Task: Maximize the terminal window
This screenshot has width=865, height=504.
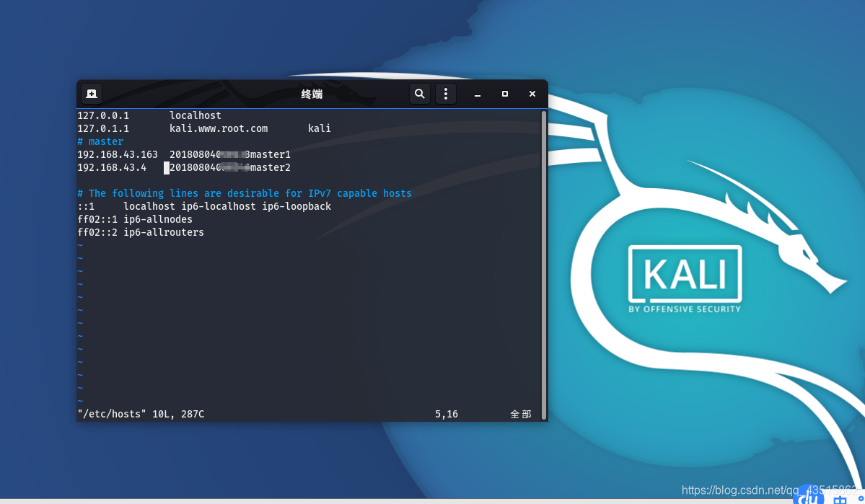Action: point(505,94)
